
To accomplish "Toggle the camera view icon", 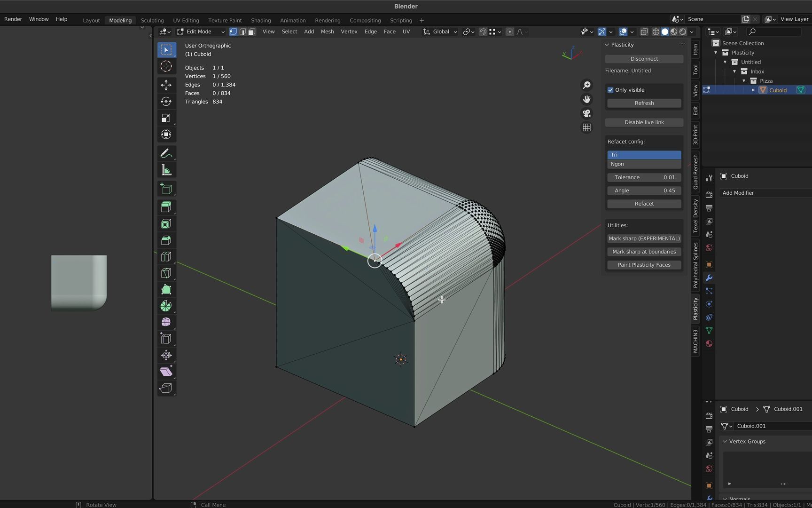I will click(586, 113).
